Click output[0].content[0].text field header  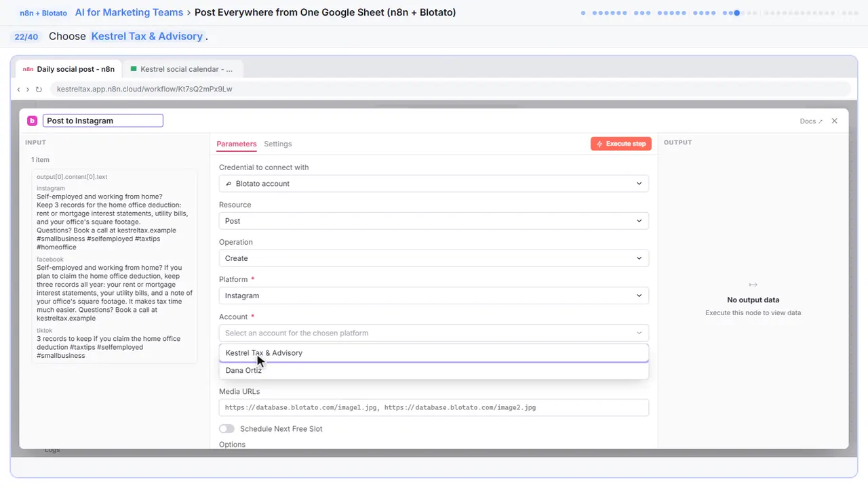72,177
